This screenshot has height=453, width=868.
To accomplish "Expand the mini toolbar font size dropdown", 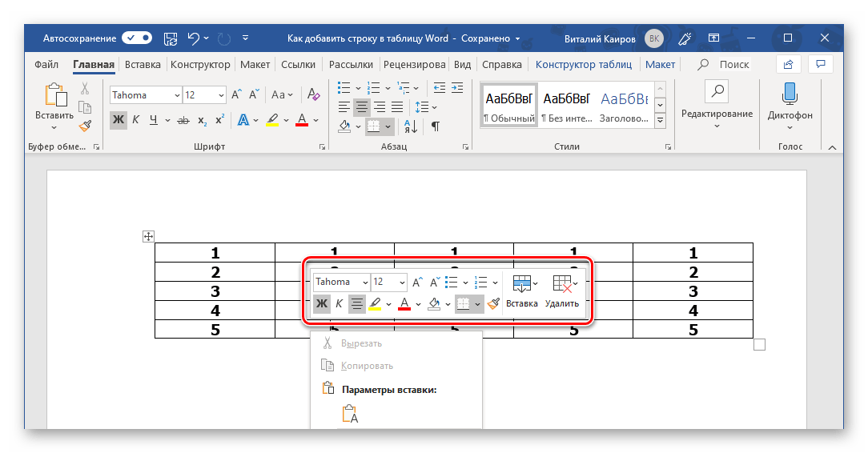I will [402, 283].
